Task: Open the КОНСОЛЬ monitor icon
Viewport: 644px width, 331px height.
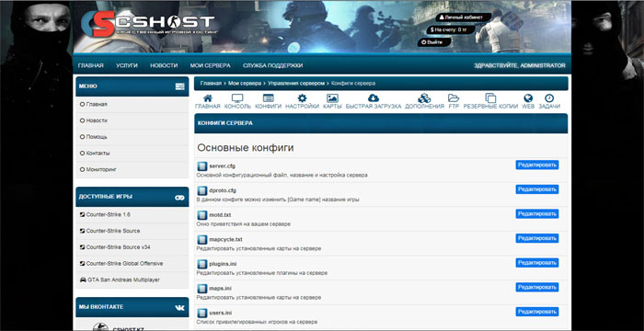Action: (237, 98)
